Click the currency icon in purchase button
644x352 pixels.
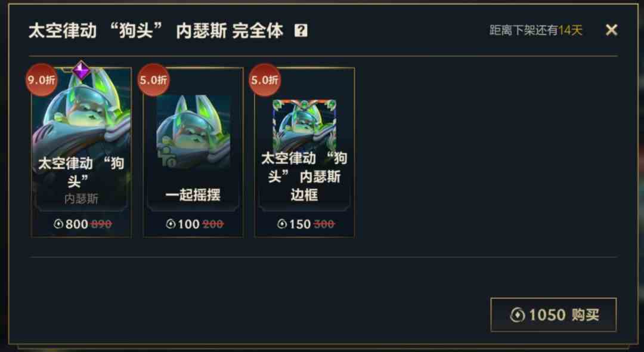pyautogui.click(x=518, y=315)
